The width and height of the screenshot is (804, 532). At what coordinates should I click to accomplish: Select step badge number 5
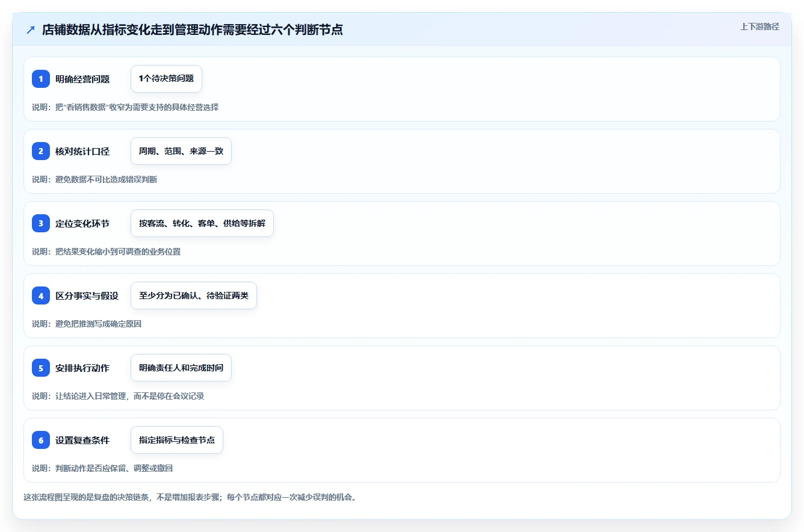point(41,368)
